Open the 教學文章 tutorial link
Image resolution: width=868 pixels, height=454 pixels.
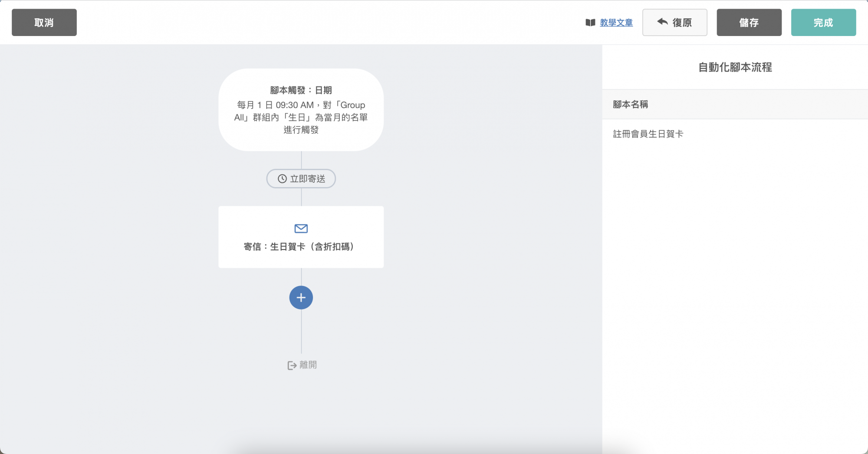[616, 23]
